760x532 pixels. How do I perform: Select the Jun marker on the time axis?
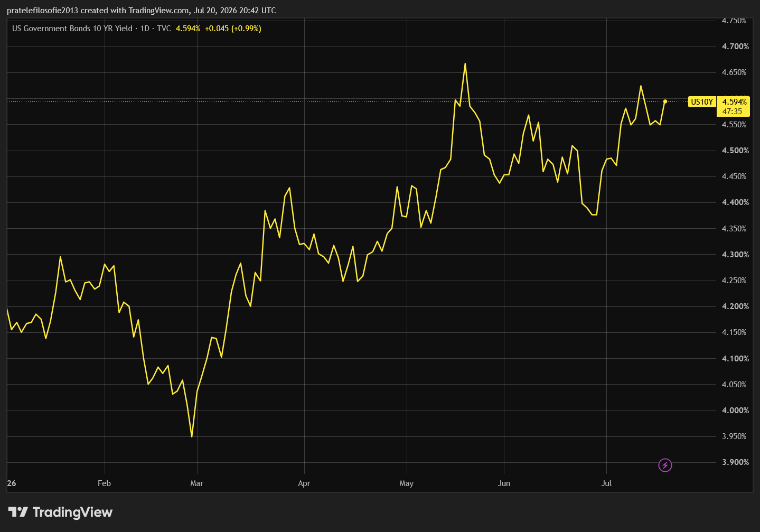(504, 483)
